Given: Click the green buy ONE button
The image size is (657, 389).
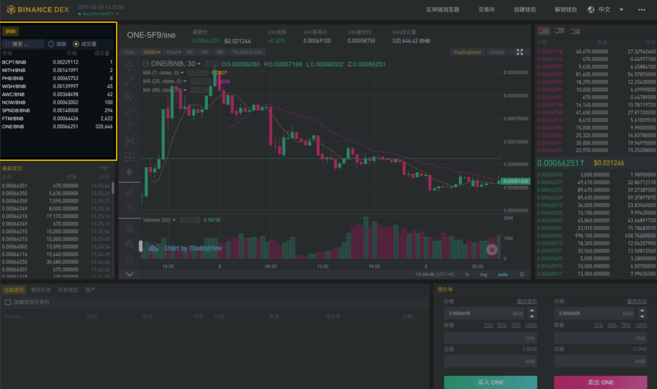Looking at the screenshot, I should [490, 382].
